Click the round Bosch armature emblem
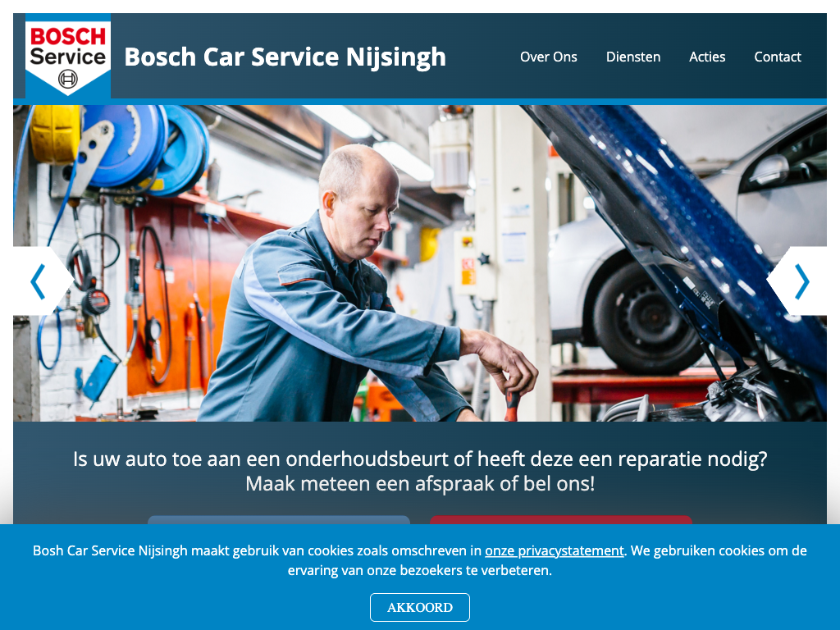The width and height of the screenshot is (840, 630). pos(68,80)
